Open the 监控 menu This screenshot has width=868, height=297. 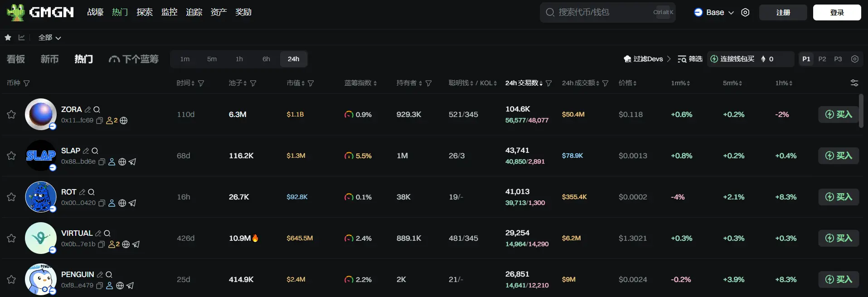click(170, 12)
